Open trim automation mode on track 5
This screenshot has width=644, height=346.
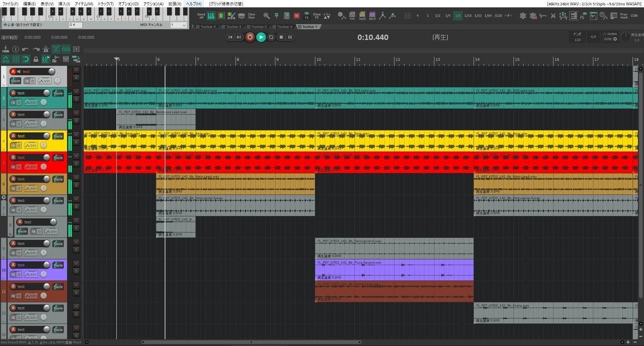tap(31, 167)
